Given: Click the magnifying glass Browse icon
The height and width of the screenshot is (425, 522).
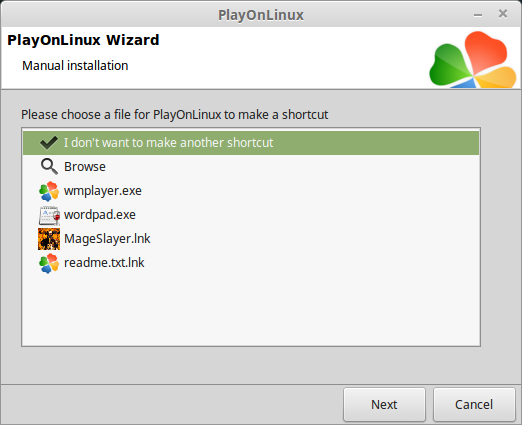Looking at the screenshot, I should click(x=49, y=166).
